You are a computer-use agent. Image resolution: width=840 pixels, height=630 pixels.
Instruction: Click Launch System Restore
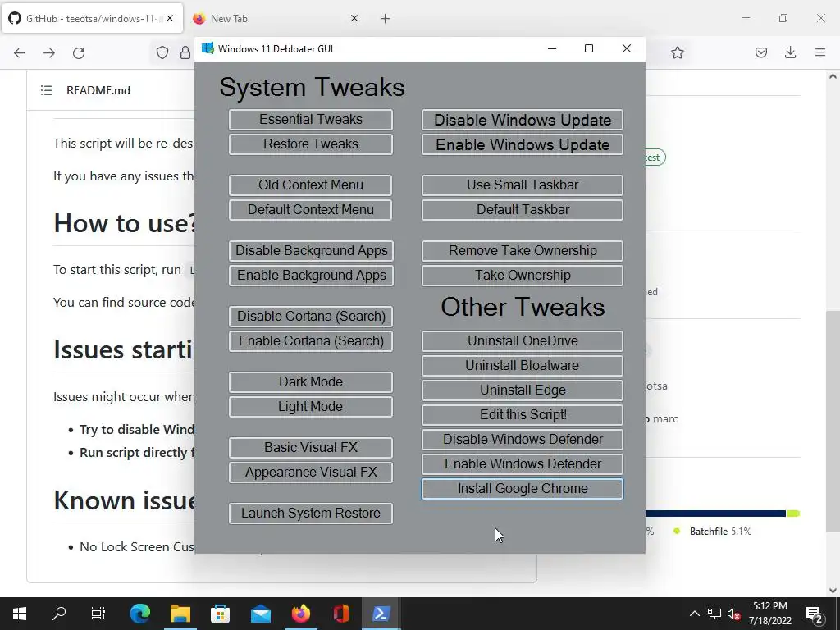point(311,514)
